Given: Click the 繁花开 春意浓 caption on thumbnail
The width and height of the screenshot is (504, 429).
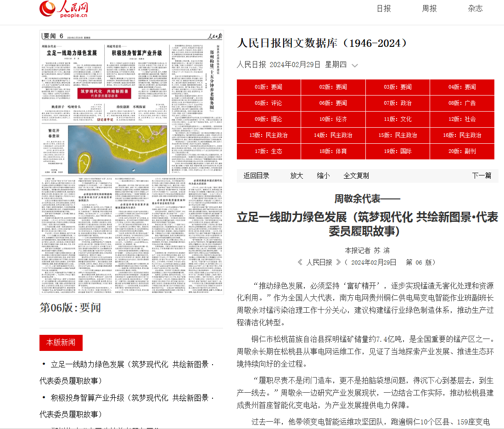Looking at the screenshot, I should (54, 134).
